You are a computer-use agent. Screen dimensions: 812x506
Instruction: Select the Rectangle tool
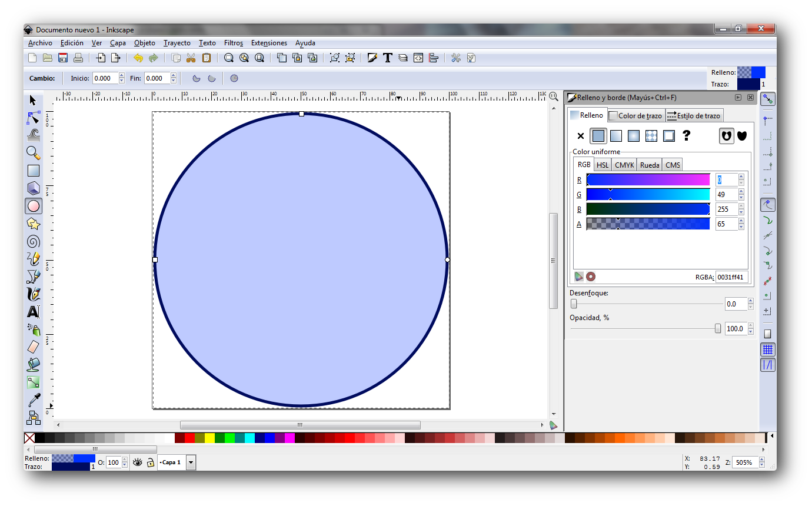pyautogui.click(x=34, y=171)
